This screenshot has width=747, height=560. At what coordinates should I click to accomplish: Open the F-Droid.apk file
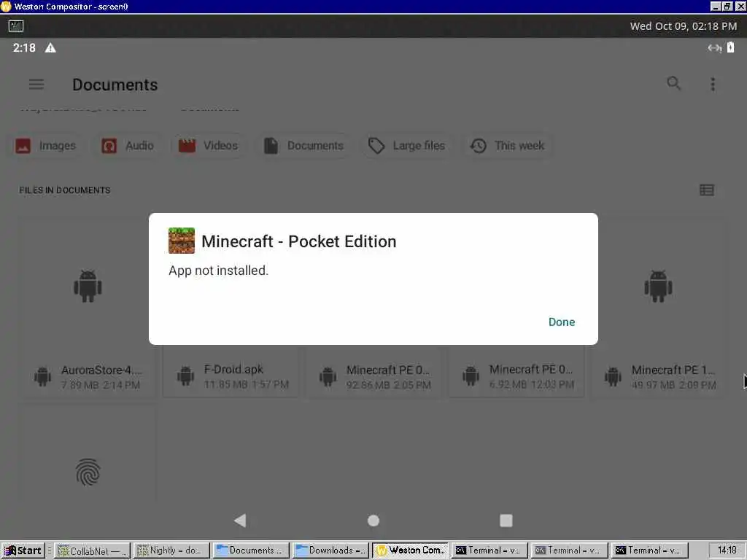click(x=231, y=376)
